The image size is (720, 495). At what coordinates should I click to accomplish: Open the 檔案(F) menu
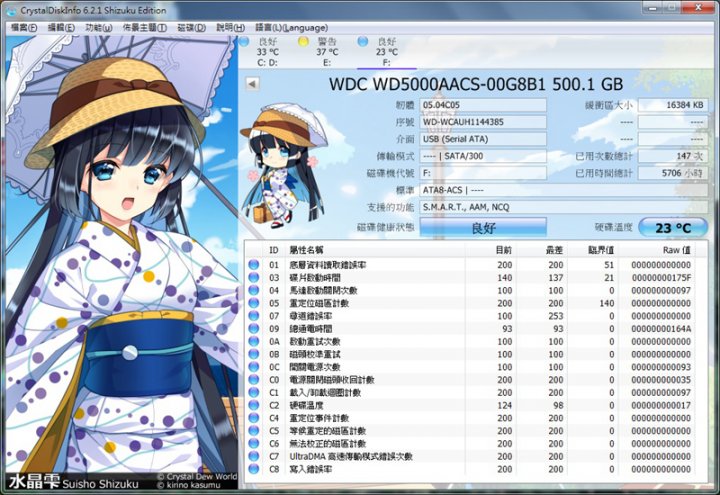tap(23, 28)
